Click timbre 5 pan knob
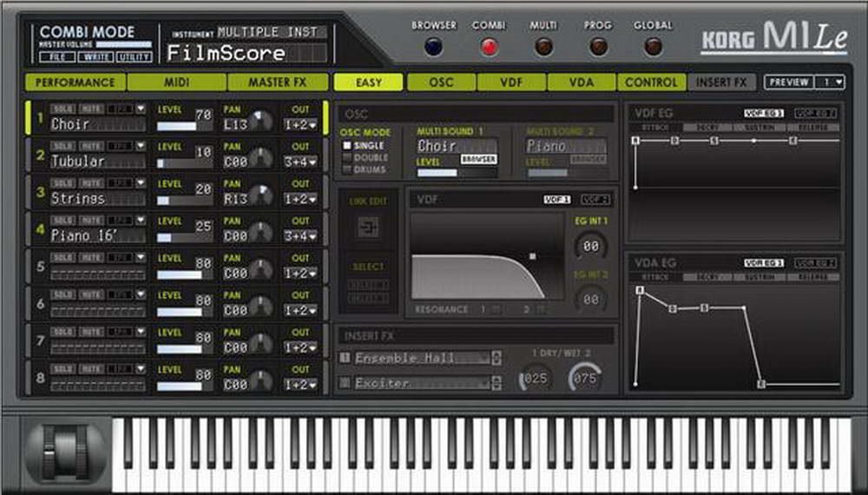The height and width of the screenshot is (495, 868). (x=260, y=270)
